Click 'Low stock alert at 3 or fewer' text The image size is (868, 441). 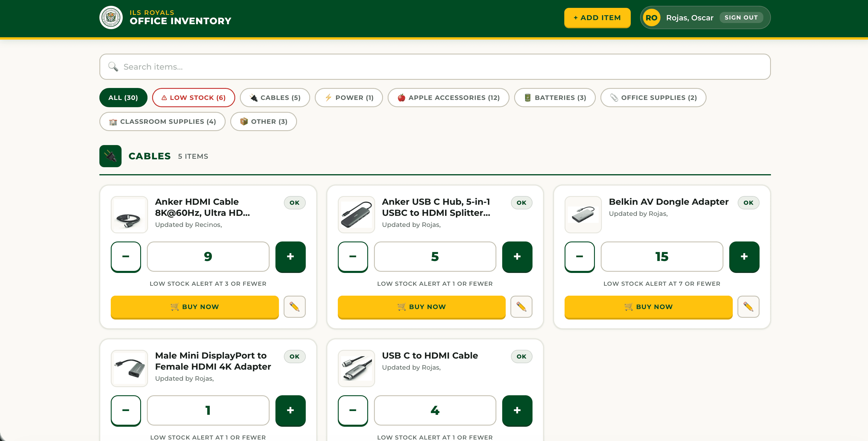coord(208,284)
